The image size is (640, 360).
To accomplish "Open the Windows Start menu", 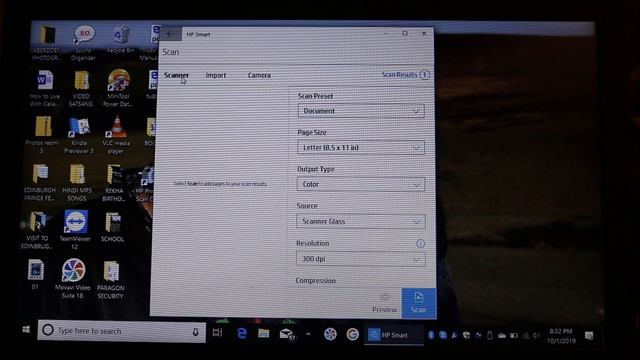I will [26, 329].
